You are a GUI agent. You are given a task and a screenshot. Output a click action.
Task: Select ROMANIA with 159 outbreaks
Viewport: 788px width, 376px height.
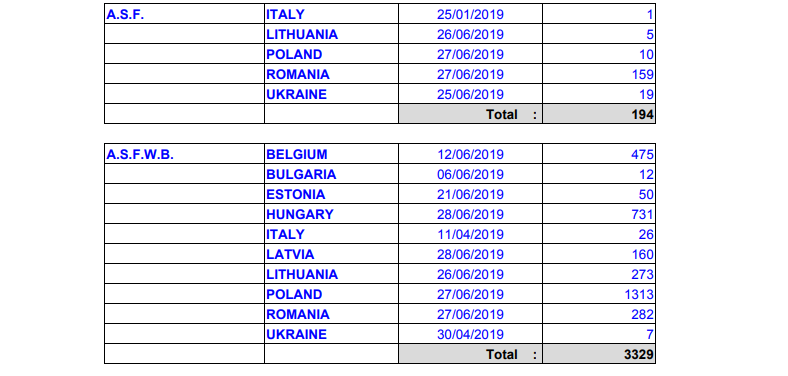[x=298, y=75]
